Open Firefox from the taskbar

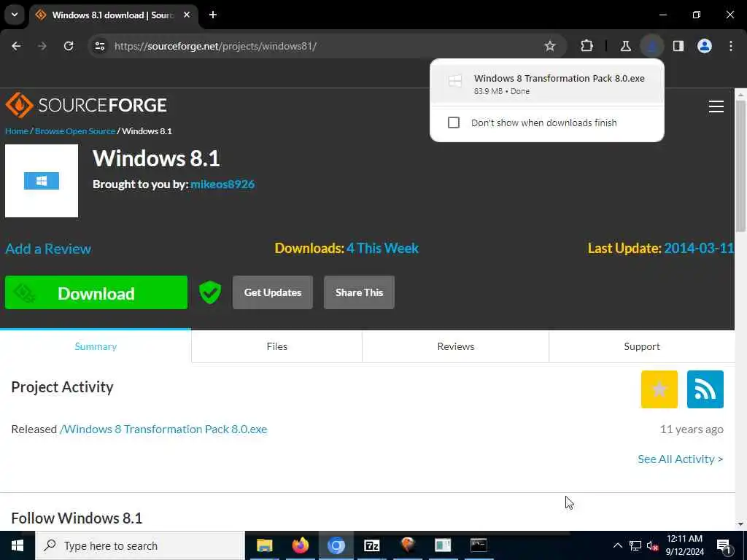300,545
